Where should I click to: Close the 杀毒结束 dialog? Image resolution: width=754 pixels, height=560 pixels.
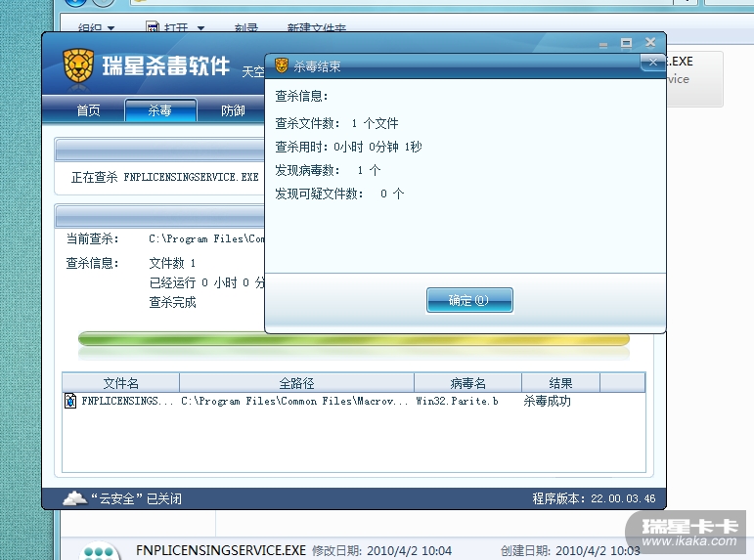(652, 62)
